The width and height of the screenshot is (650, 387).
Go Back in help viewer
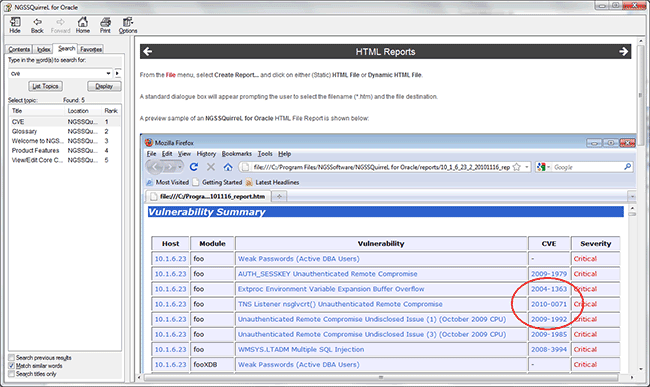click(37, 25)
